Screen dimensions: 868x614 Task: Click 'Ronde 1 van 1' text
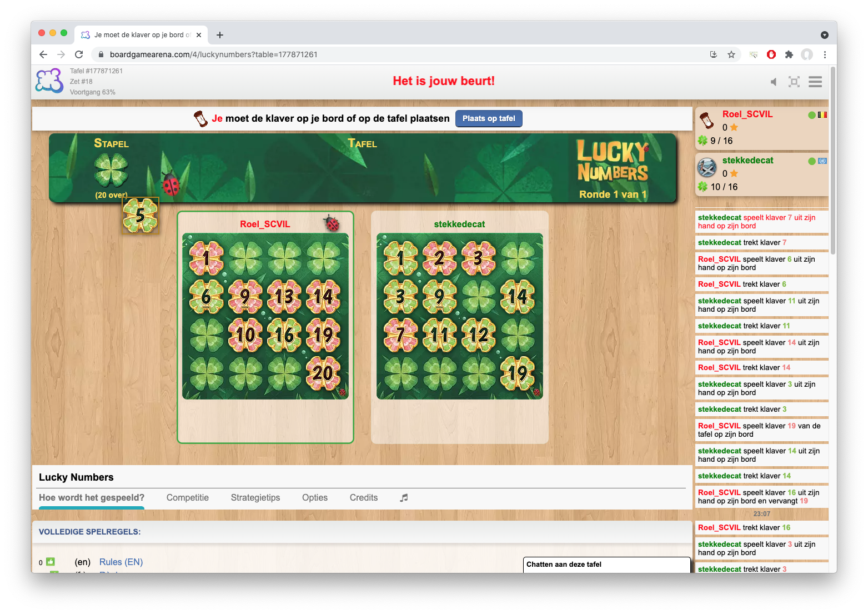click(x=613, y=194)
